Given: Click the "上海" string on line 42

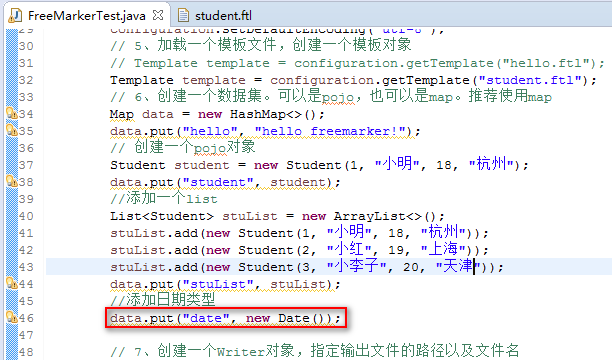Looking at the screenshot, I should click(444, 249).
